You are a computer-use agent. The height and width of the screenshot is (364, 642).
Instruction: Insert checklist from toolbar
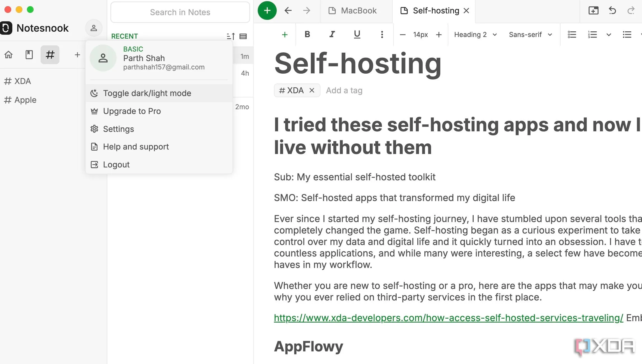pyautogui.click(x=572, y=34)
